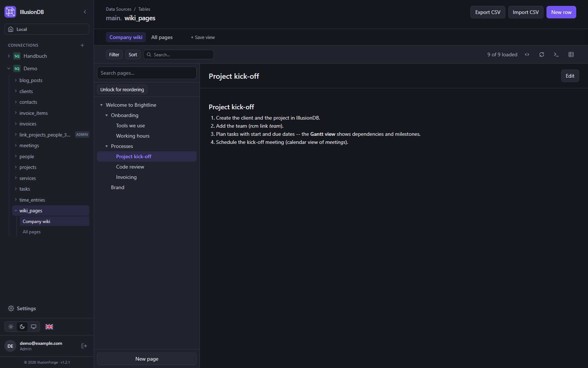Focus the Search pages field
The width and height of the screenshot is (588, 368).
click(x=147, y=73)
